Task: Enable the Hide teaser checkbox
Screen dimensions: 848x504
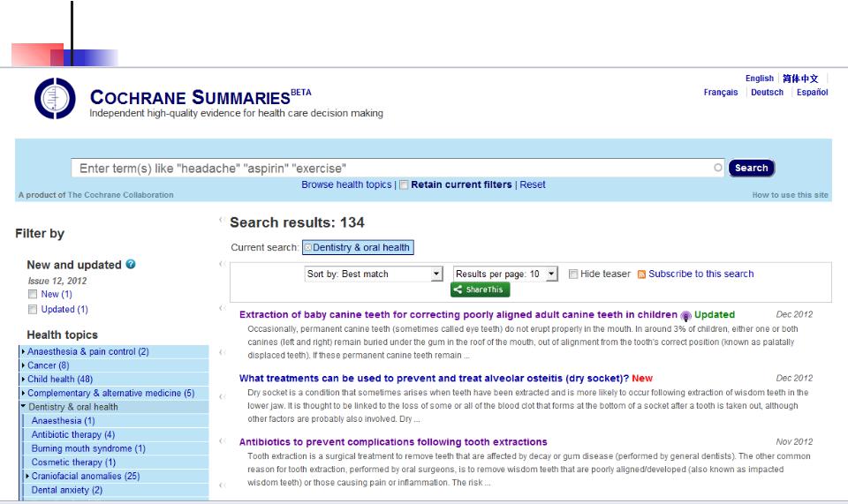Action: click(573, 274)
